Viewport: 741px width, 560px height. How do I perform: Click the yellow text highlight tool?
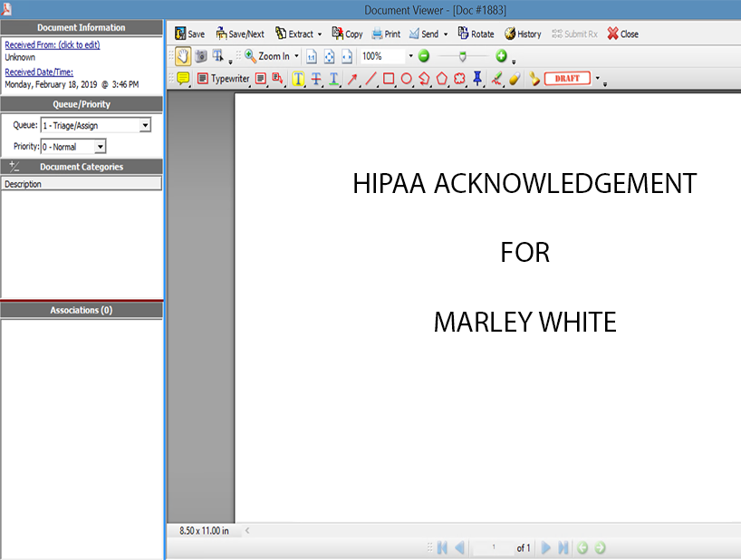point(298,79)
